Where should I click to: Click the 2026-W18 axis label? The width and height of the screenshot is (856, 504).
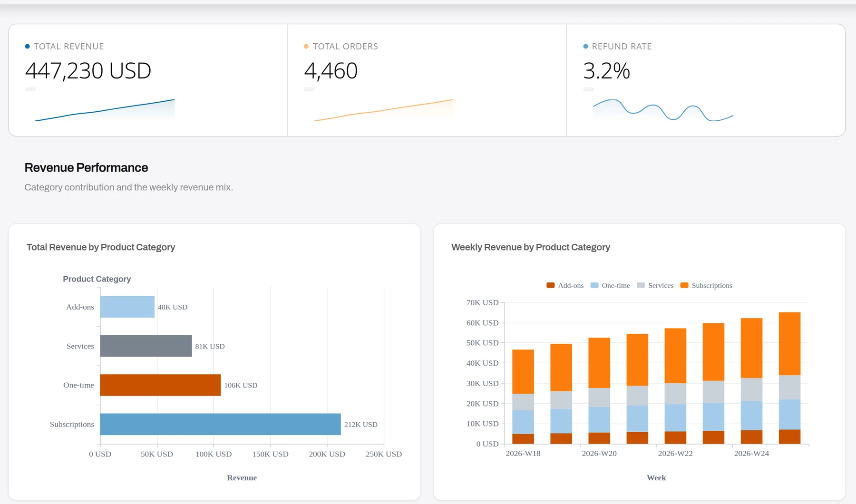coord(523,454)
